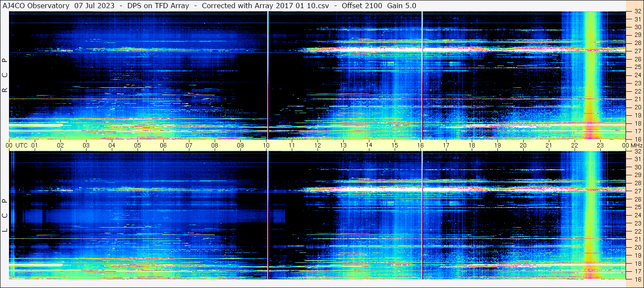
Task: Click 19 MHz tick in LCP panel
Action: (638, 255)
